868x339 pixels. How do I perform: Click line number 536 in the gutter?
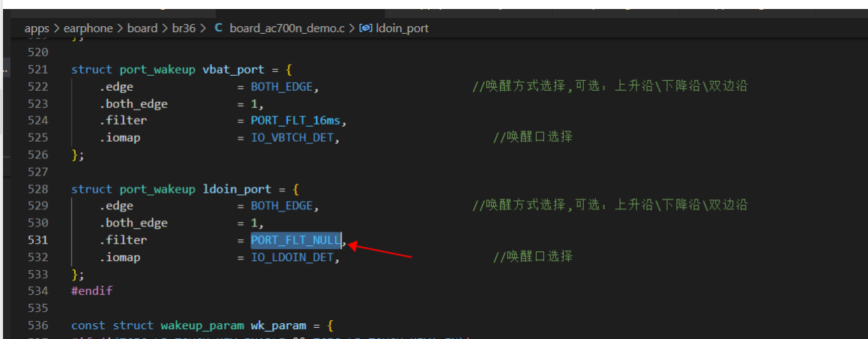38,325
